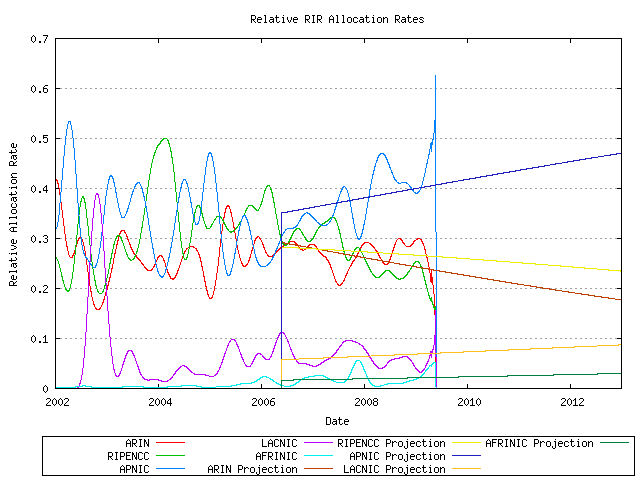This screenshot has width=640, height=480.
Task: Click the 'Date' x-axis label
Action: pyautogui.click(x=337, y=421)
